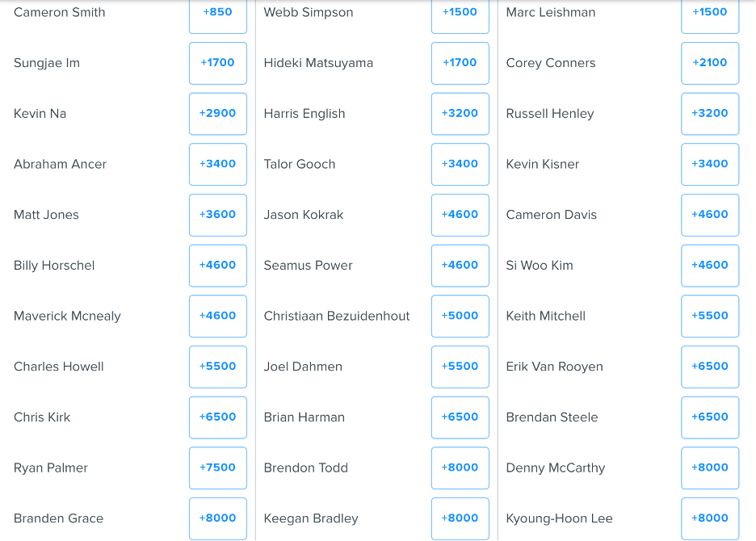The height and width of the screenshot is (541, 756).
Task: Select Hideki Matsuyama's +1700 odds
Action: [460, 63]
